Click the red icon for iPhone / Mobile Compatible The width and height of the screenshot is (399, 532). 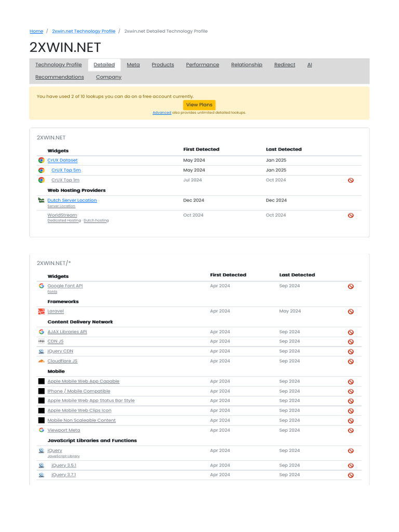click(351, 391)
